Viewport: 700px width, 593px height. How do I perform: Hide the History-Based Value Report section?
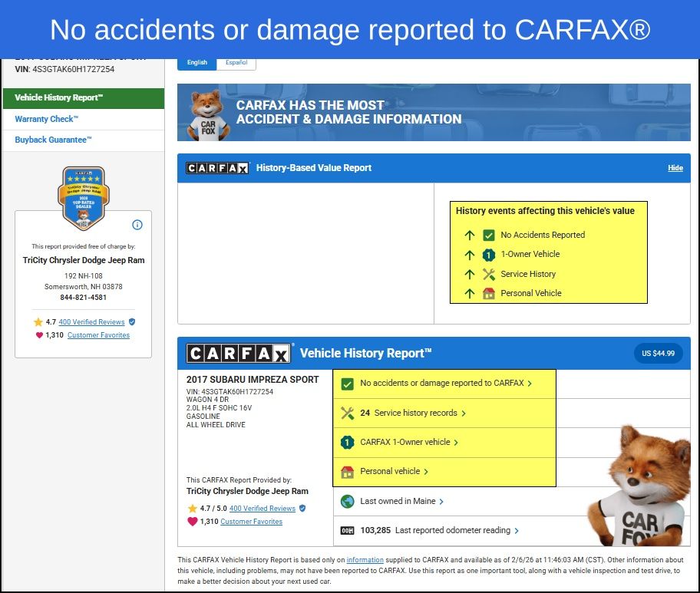click(x=675, y=168)
